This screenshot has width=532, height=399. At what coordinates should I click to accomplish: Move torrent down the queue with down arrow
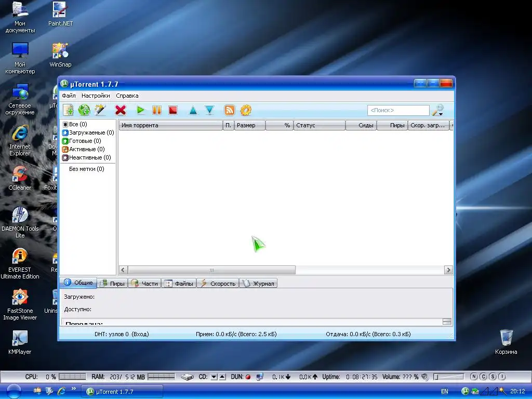[x=210, y=111]
